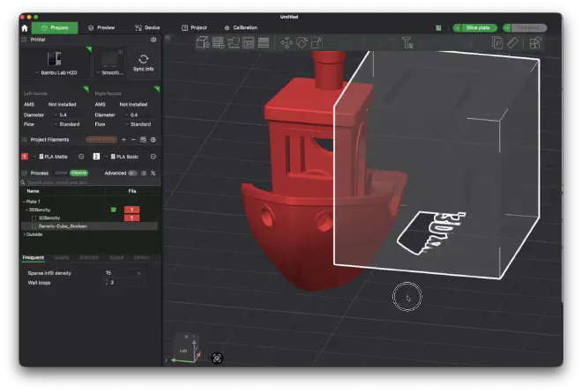
Task: Click the process settings list icon
Action: click(144, 174)
